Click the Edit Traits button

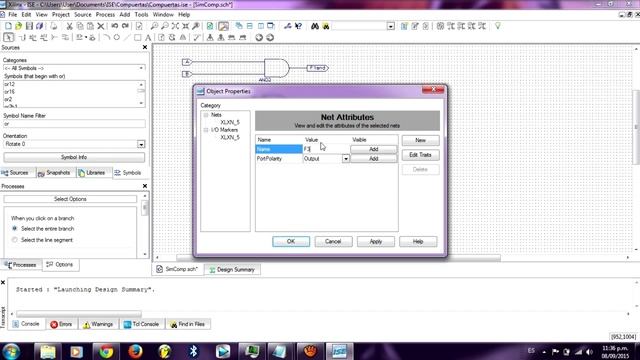(420, 155)
